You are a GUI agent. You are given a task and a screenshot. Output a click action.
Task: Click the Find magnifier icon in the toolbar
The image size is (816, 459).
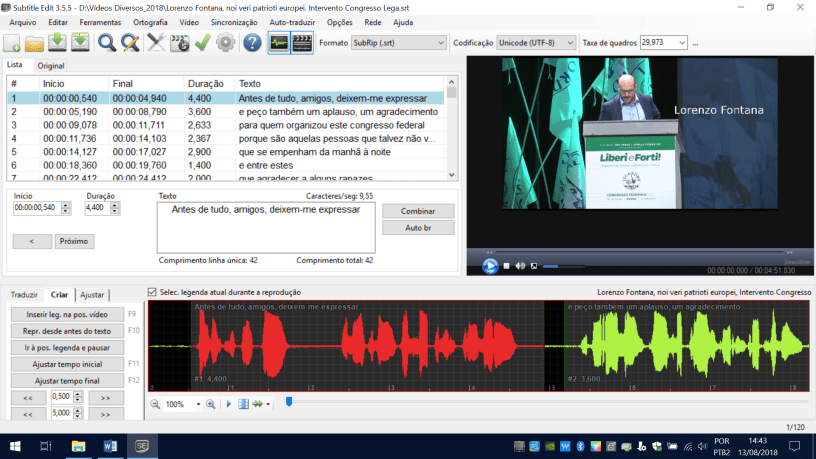click(x=107, y=43)
